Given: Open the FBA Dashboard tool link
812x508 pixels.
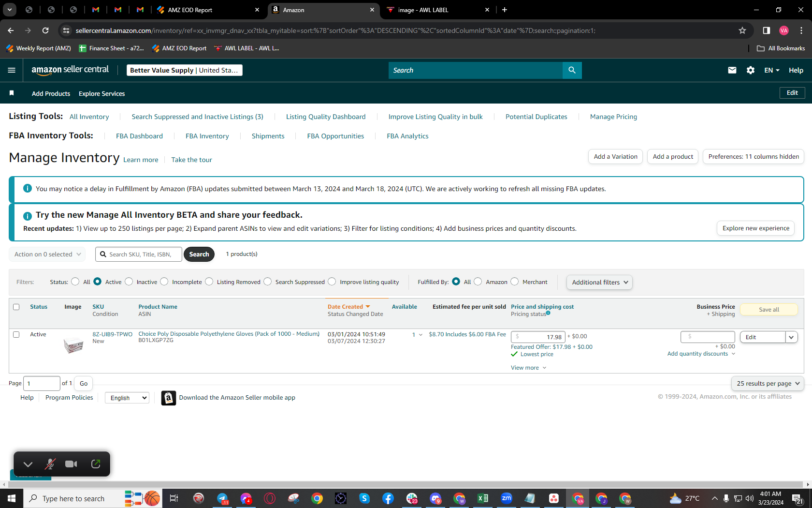Looking at the screenshot, I should point(139,136).
